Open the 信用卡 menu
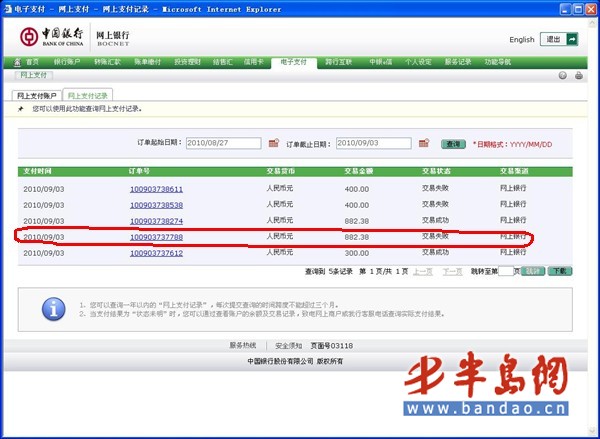 pos(255,62)
